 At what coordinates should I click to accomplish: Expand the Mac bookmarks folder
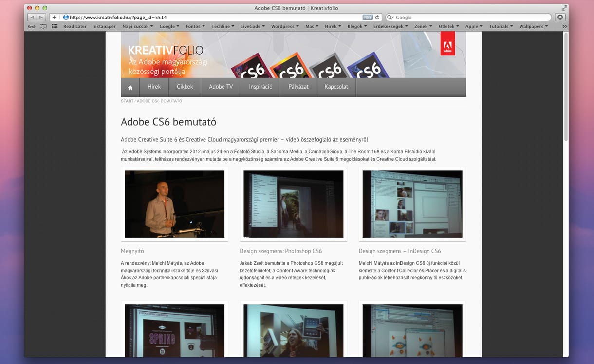[312, 26]
